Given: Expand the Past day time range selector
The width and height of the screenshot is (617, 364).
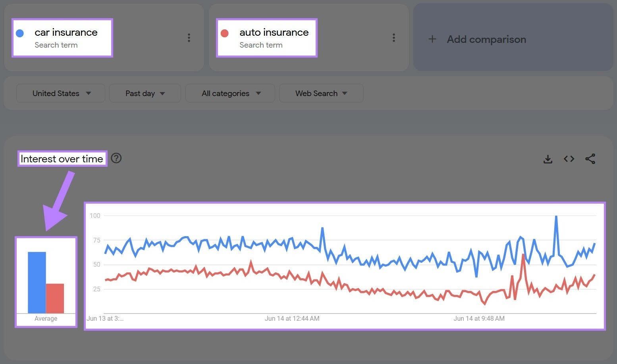Looking at the screenshot, I should [x=145, y=93].
